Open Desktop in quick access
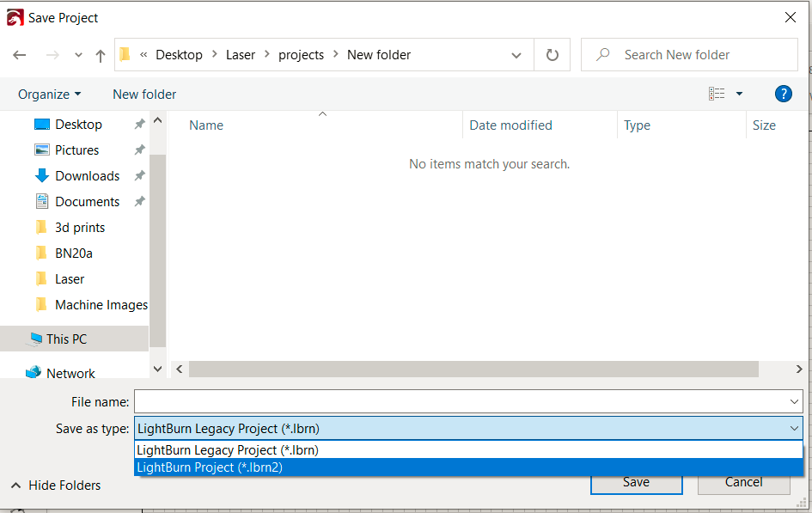 (79, 125)
